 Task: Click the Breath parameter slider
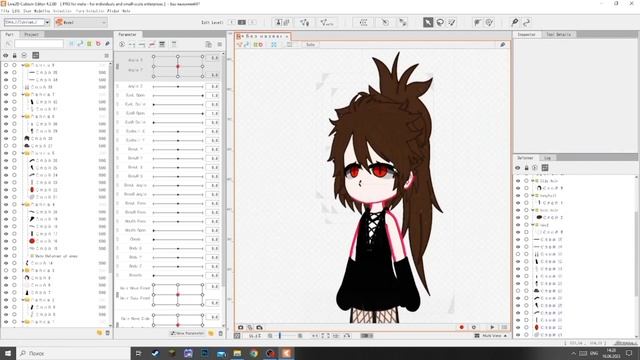coord(178,276)
